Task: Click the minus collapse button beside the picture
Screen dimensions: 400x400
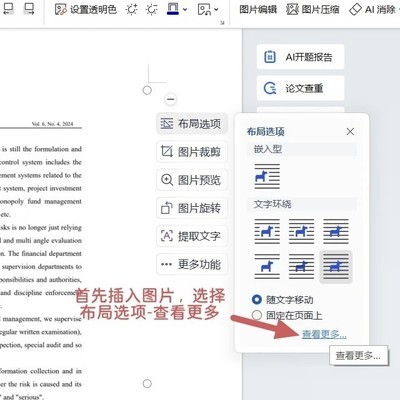Action: click(170, 99)
